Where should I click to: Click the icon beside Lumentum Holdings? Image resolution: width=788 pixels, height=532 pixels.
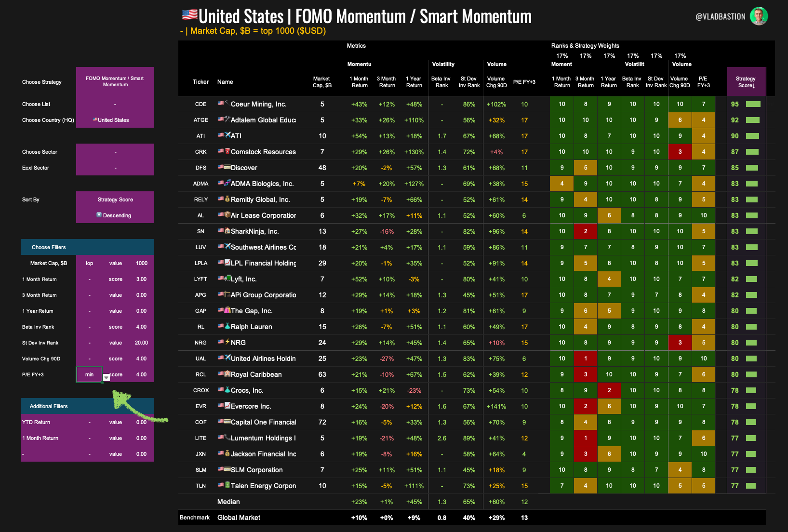[227, 437]
